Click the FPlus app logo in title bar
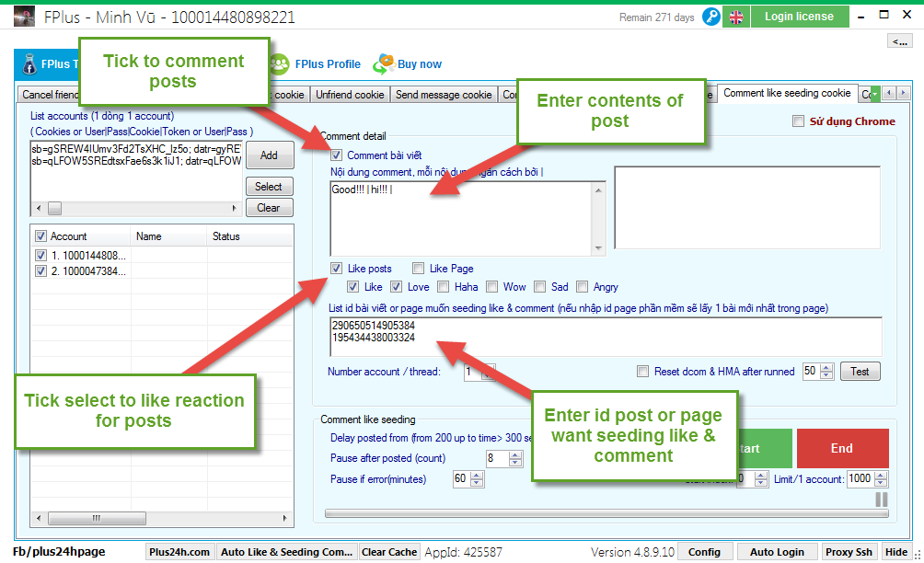The image size is (924, 563). (x=24, y=17)
